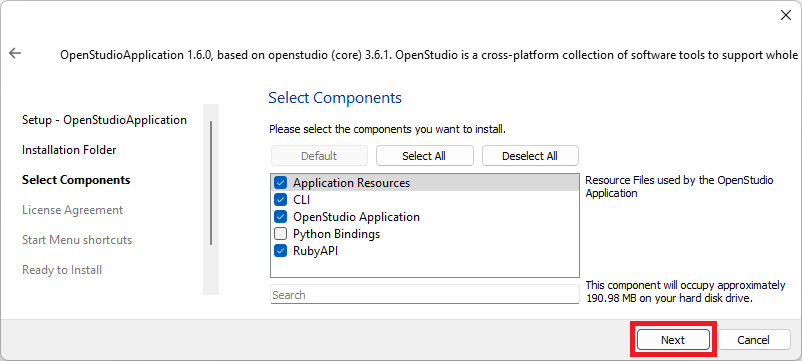The width and height of the screenshot is (802, 361).
Task: Click the Ready to Install step
Action: [62, 269]
